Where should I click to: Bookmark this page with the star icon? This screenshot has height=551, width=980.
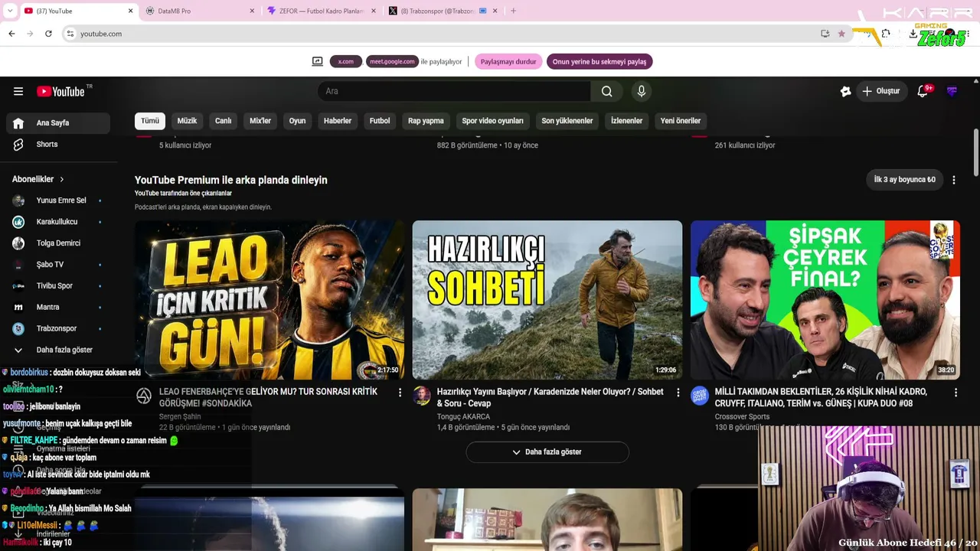click(x=841, y=34)
